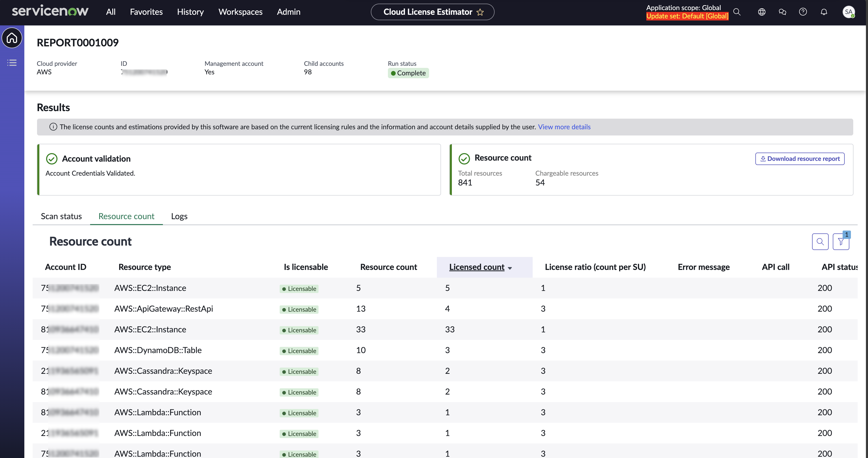The image size is (868, 458).
Task: Sort by Is licensable column header
Action: click(306, 267)
